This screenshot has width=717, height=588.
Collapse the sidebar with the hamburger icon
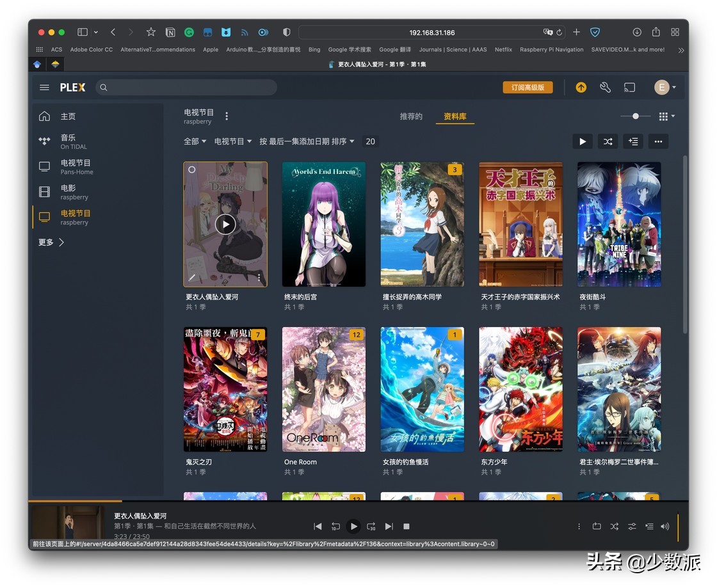44,87
